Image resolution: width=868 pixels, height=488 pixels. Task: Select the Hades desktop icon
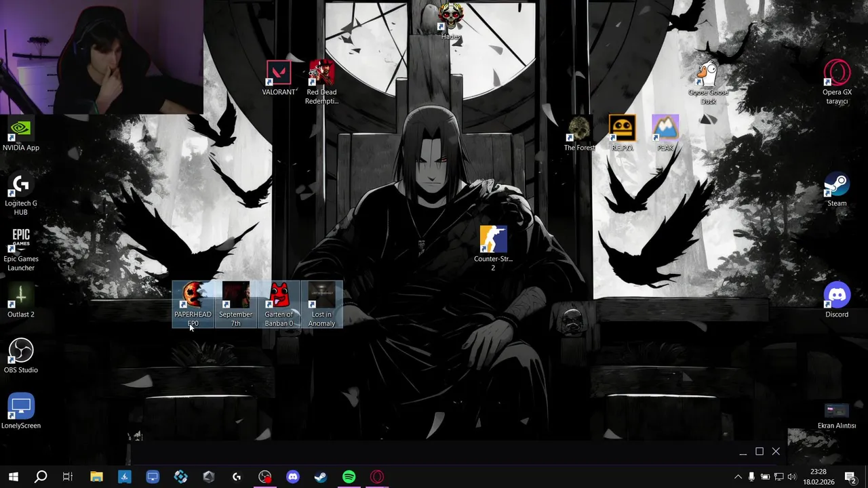(451, 22)
